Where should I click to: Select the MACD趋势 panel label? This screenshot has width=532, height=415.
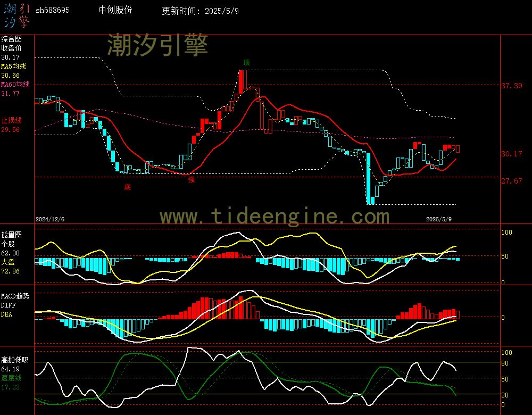(15, 296)
